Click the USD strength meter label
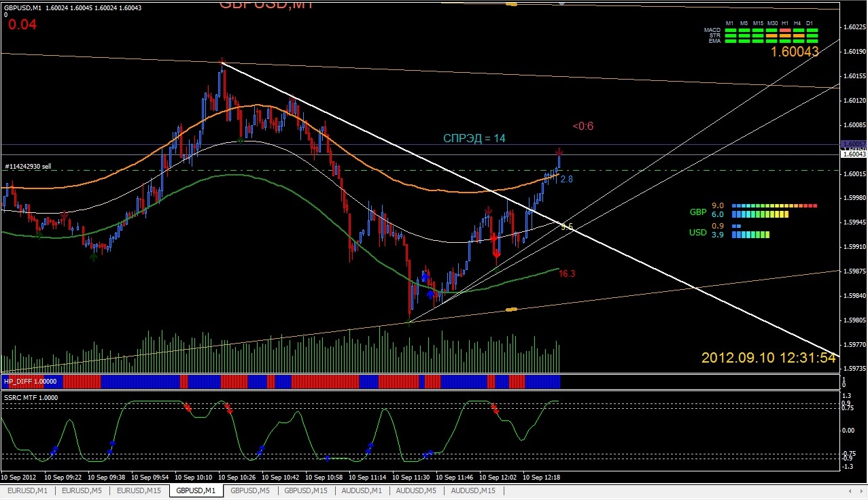The image size is (868, 500). 698,233
